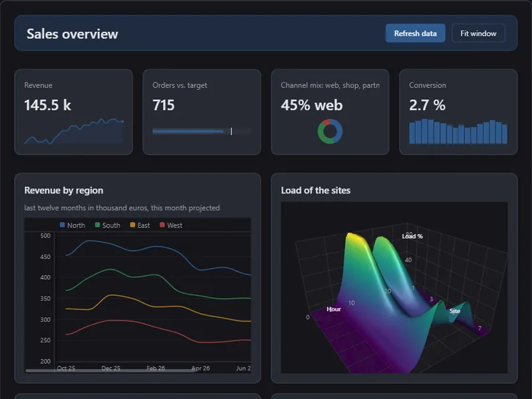Click the last twelve months subtitle
The image size is (532, 399).
tap(122, 207)
